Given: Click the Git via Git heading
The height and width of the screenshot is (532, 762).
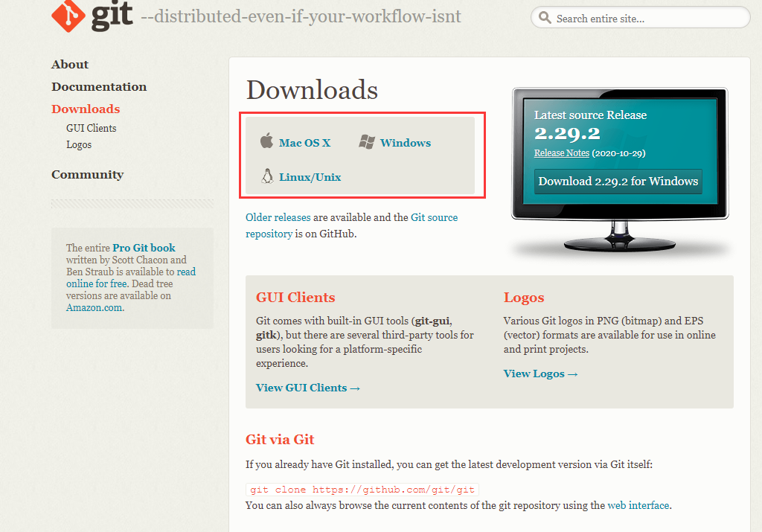Looking at the screenshot, I should tap(280, 439).
